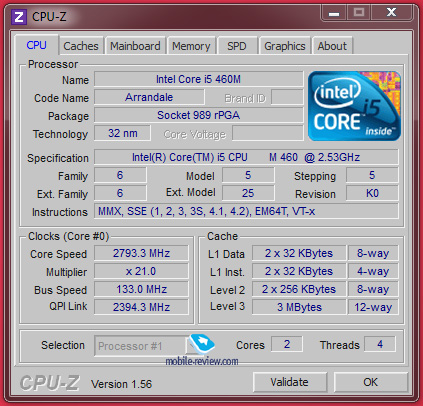Open the SPD tab
Viewport: 423px width, 406px height.
(x=237, y=46)
